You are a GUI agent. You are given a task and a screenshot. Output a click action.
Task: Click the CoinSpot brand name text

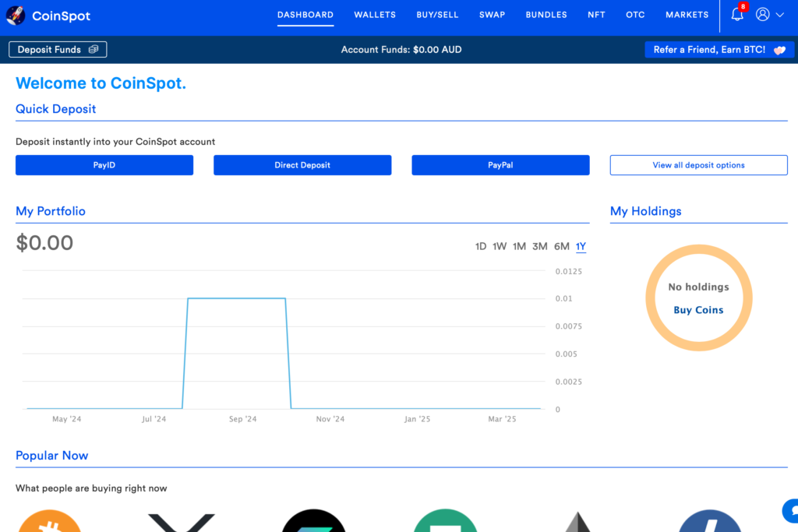click(61, 16)
